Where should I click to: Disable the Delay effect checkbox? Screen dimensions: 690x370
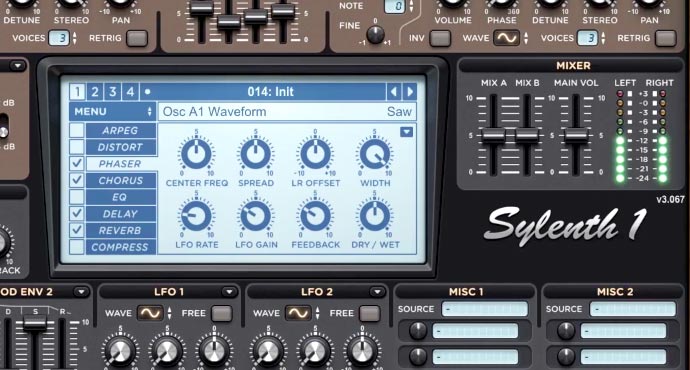[77, 214]
